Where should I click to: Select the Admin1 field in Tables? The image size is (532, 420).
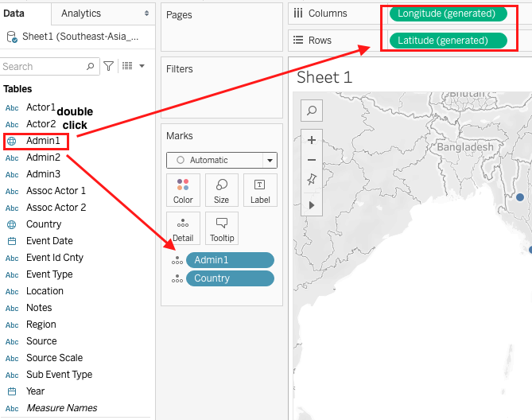(43, 141)
